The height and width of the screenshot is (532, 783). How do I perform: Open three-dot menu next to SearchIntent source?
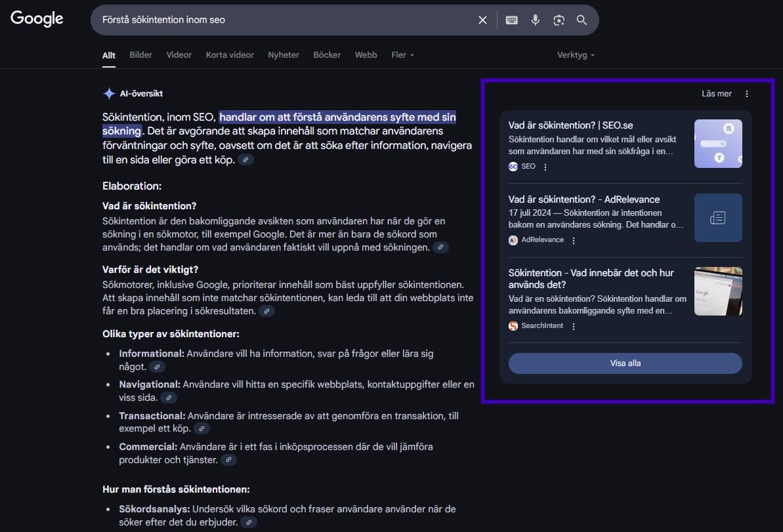tap(573, 327)
